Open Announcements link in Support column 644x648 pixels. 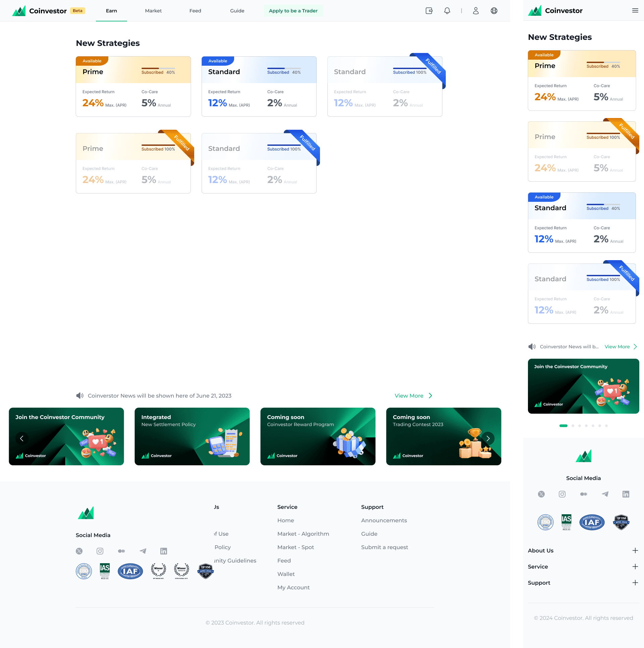384,520
